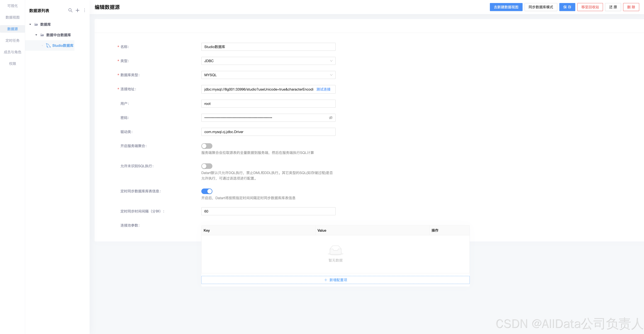The width and height of the screenshot is (644, 334).
Task: Open the 类型 JDBC dropdown
Action: (268, 61)
